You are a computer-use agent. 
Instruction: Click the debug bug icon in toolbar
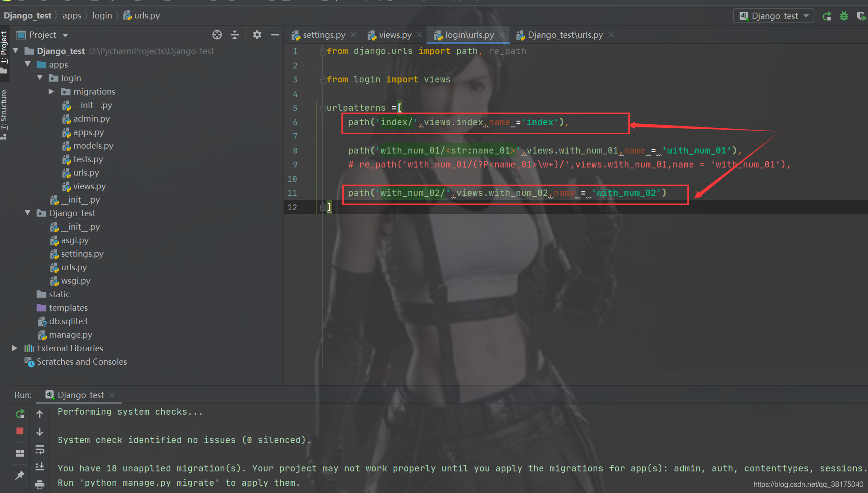coord(844,16)
